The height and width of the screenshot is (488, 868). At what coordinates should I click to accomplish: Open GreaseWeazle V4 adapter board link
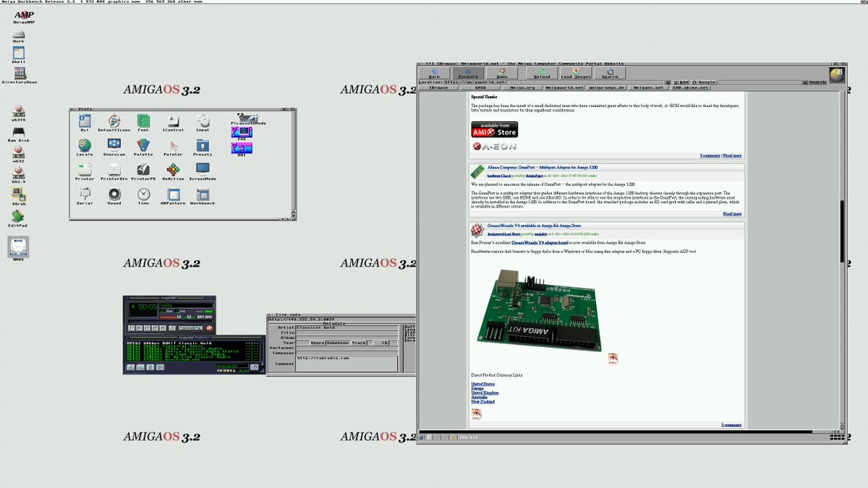541,242
